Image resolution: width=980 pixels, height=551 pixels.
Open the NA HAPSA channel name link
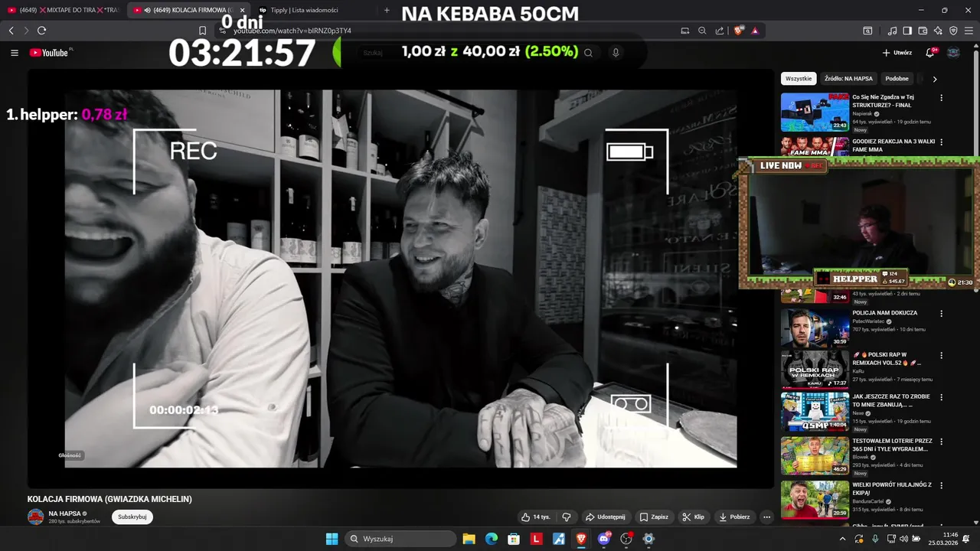pos(65,514)
